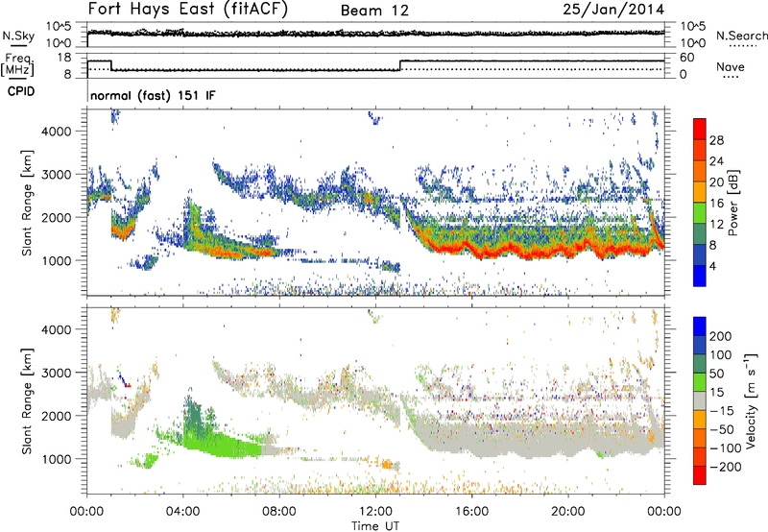Click the frequency step-up line near 13:00
Viewport: 768px width, 532px height.
pyautogui.click(x=400, y=65)
